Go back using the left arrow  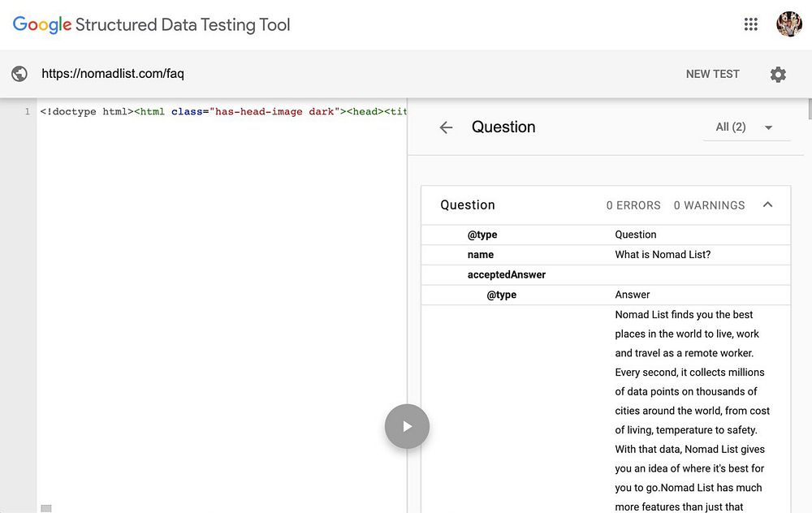coord(446,127)
